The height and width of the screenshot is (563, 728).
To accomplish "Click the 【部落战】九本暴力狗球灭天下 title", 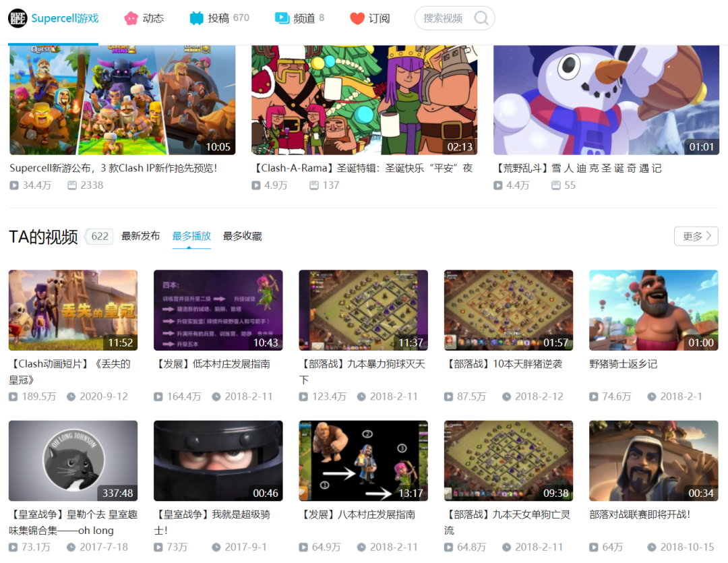I will pyautogui.click(x=362, y=372).
